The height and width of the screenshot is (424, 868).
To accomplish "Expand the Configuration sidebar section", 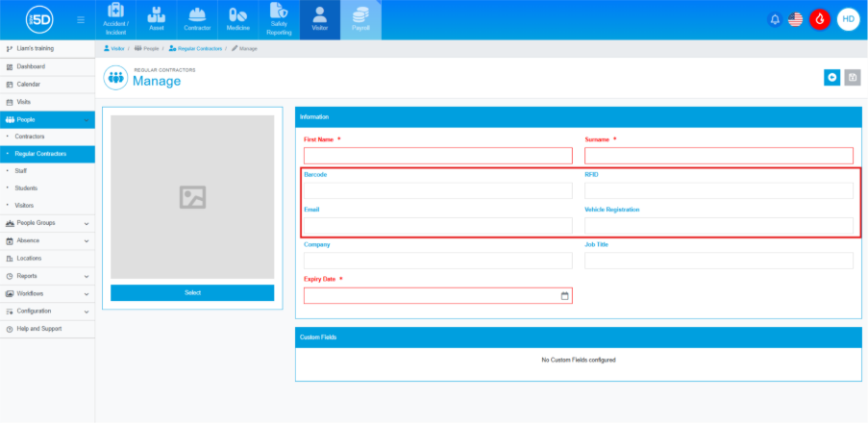I will [47, 311].
